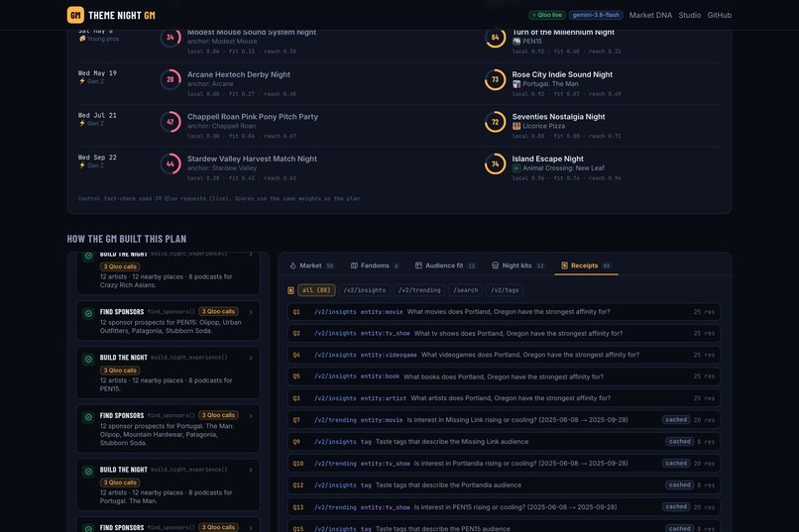The width and height of the screenshot is (799, 532).
Task: Click 3 Qloo calls badge on PEN15 sponsors step
Action: (218, 311)
